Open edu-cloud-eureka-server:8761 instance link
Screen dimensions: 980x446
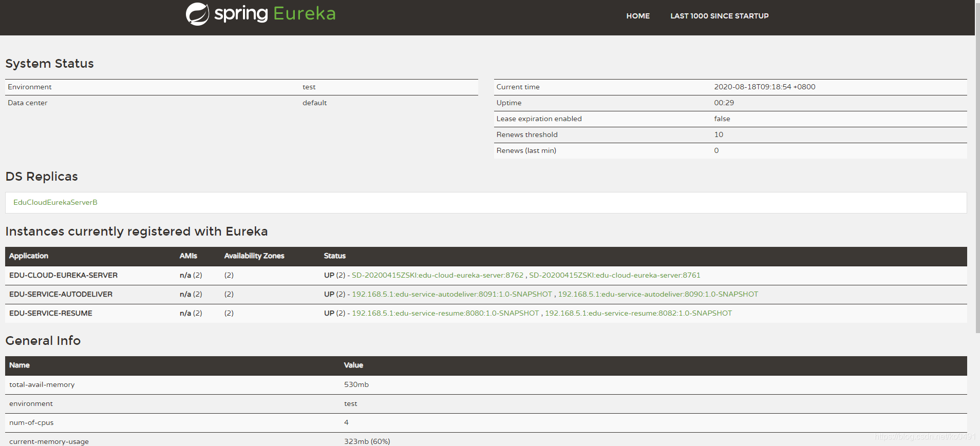615,275
